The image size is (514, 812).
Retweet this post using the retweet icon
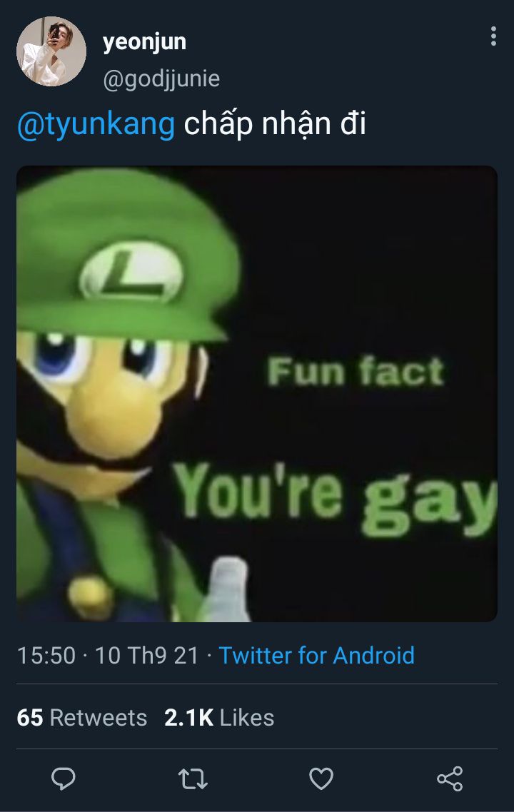(x=193, y=779)
